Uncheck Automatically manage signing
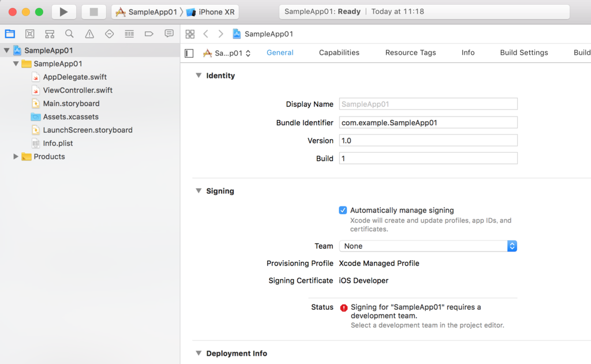 (x=343, y=210)
